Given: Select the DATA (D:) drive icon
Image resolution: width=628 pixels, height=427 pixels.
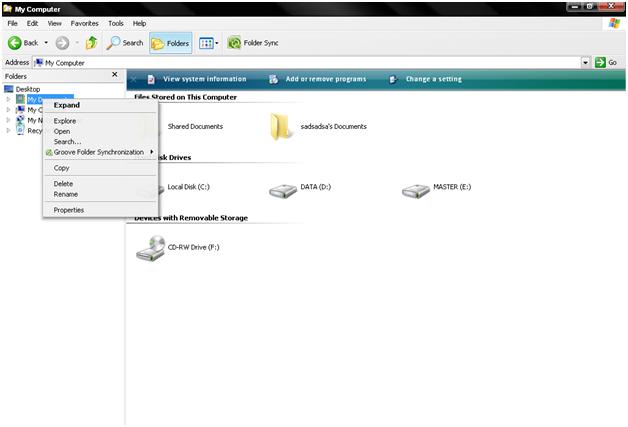Looking at the screenshot, I should click(x=283, y=191).
